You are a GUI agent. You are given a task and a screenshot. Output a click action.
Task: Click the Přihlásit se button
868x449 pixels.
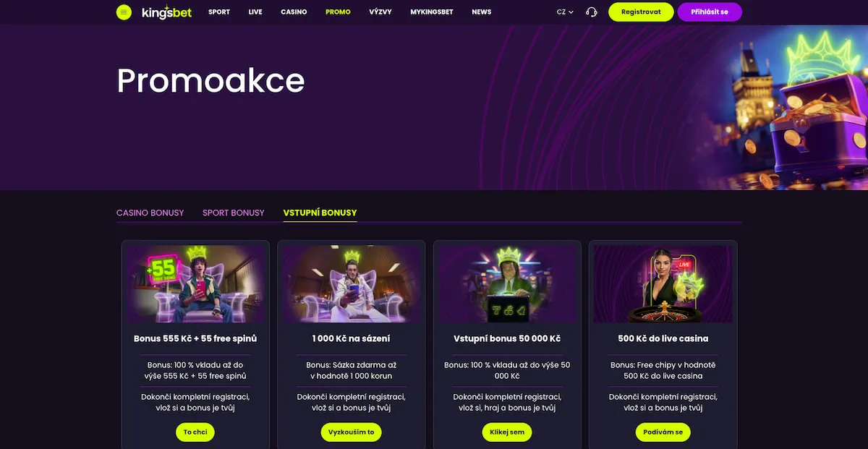tap(710, 12)
